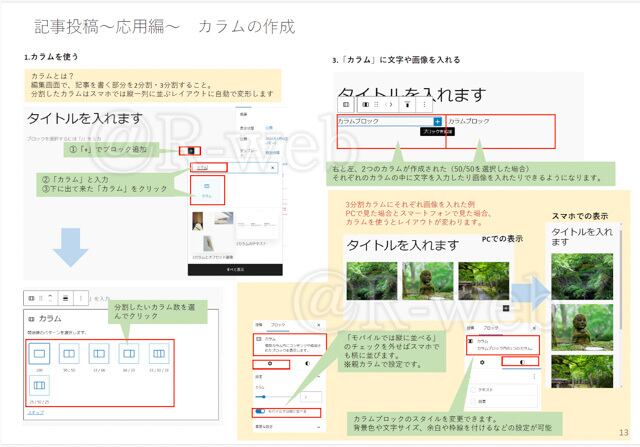Choose the 33 / 33 / 33 column layout
640x447 pixels.
pos(159,354)
